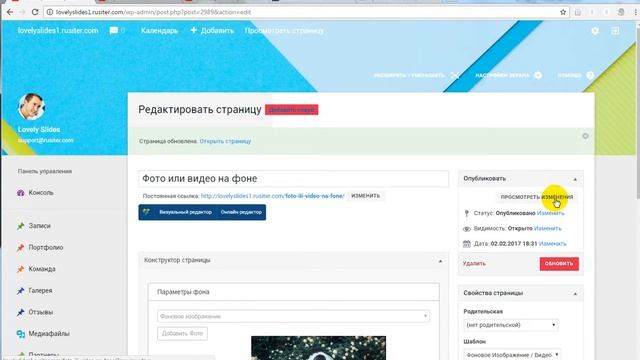The width and height of the screenshot is (640, 360).
Task: Click red Добавить новую button
Action: [291, 110]
